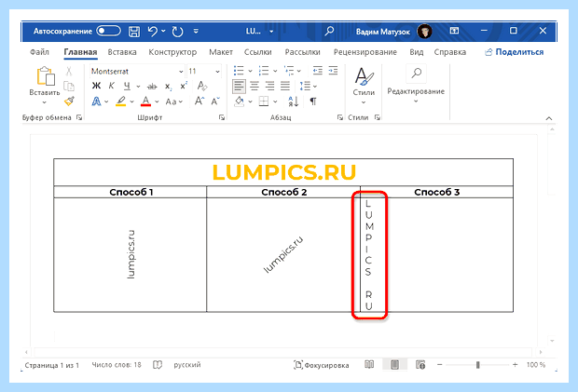Screen dimensions: 578x392
Task: Center align text
Action: pos(255,87)
